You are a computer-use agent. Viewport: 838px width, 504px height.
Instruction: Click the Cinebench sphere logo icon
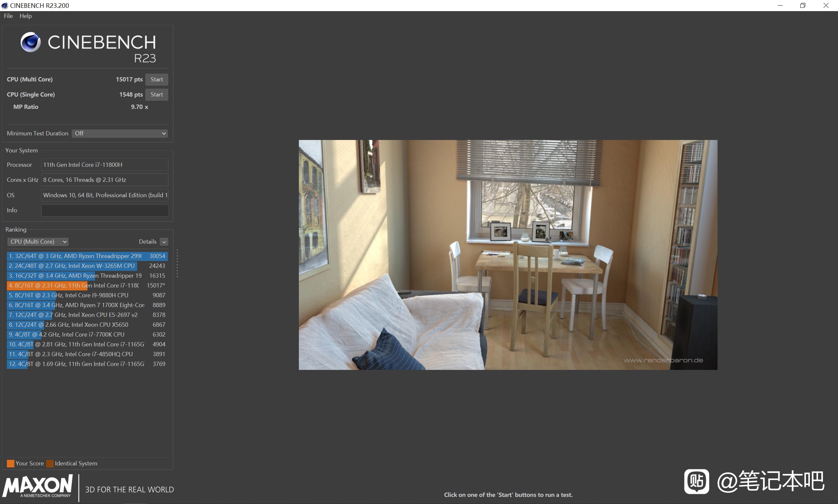coord(30,42)
